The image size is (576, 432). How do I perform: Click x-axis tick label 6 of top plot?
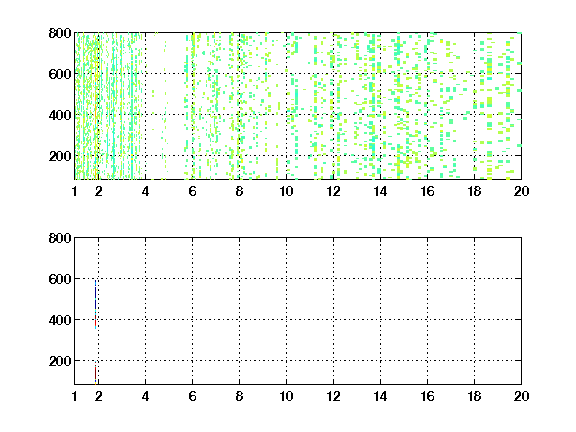click(x=192, y=191)
